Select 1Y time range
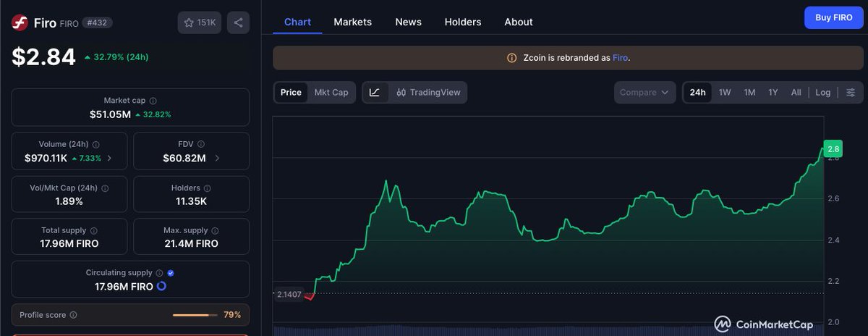868x336 pixels. pos(773,92)
